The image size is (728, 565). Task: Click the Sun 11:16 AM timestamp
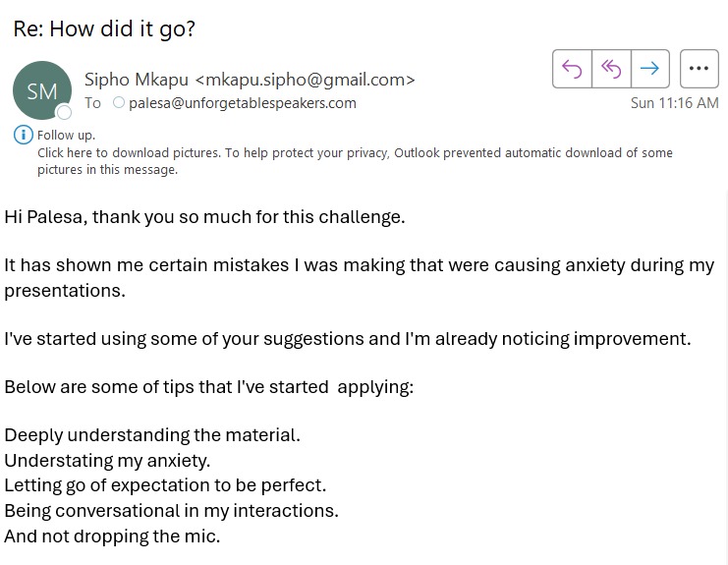[x=674, y=103]
